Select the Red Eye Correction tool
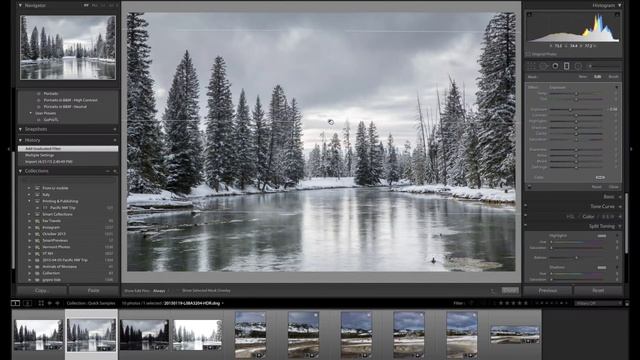Viewport: 640px width, 360px height. click(x=555, y=66)
